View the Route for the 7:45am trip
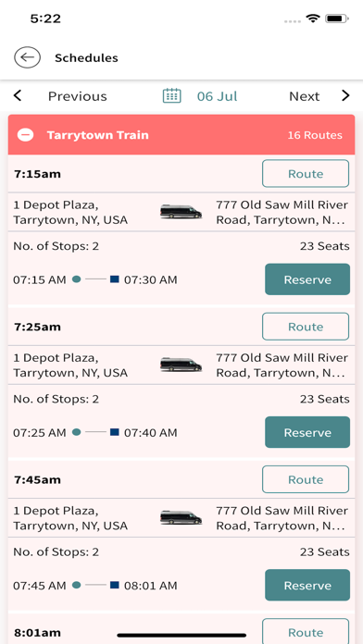This screenshot has width=363, height=644. (x=306, y=479)
